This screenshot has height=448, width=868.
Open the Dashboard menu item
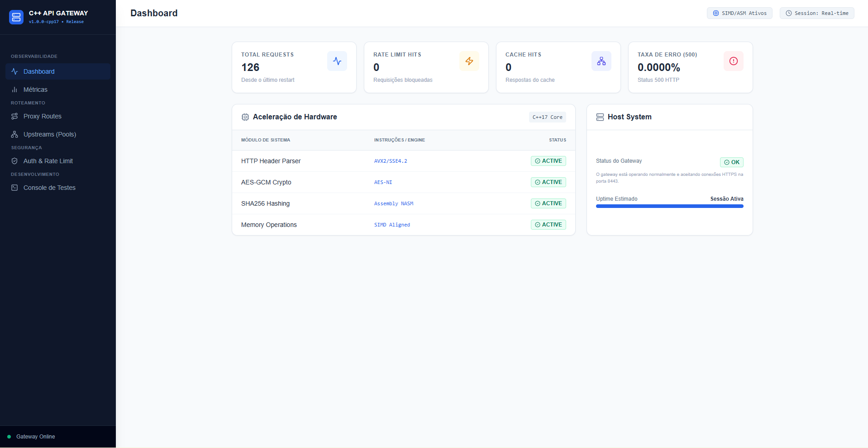[58, 71]
